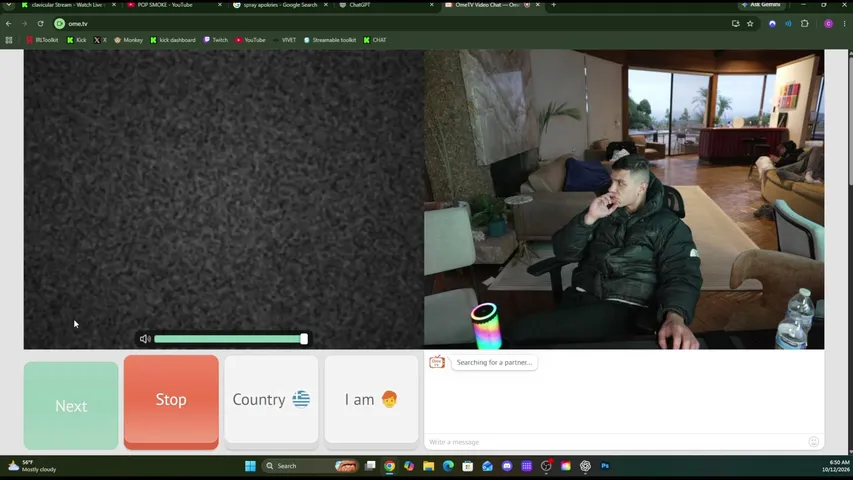Open the Windows Start menu
The image size is (853, 480).
[250, 466]
